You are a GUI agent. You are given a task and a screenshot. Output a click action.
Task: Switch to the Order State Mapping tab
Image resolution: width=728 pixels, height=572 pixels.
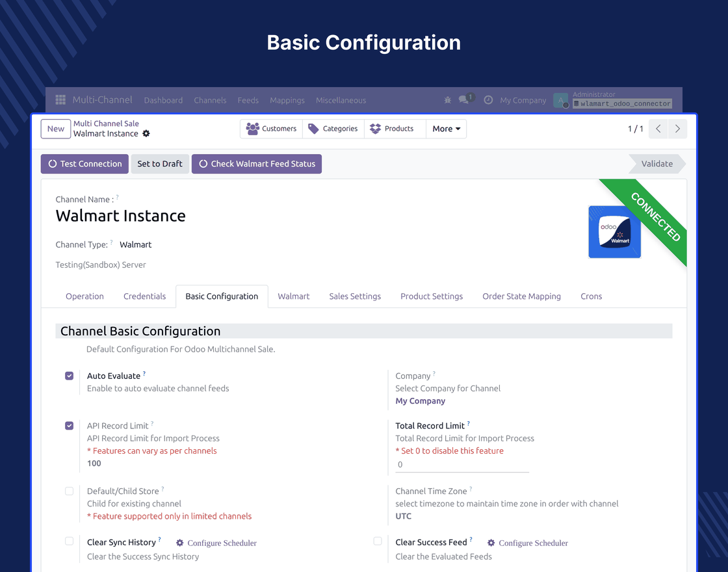(x=521, y=296)
